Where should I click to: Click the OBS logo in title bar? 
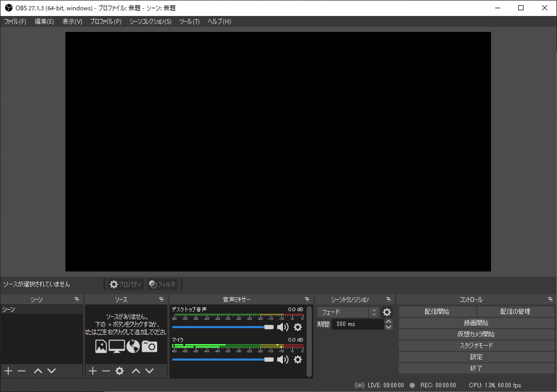tap(9, 8)
